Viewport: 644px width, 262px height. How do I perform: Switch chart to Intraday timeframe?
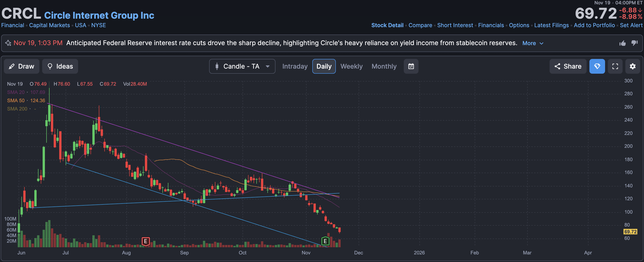point(295,66)
